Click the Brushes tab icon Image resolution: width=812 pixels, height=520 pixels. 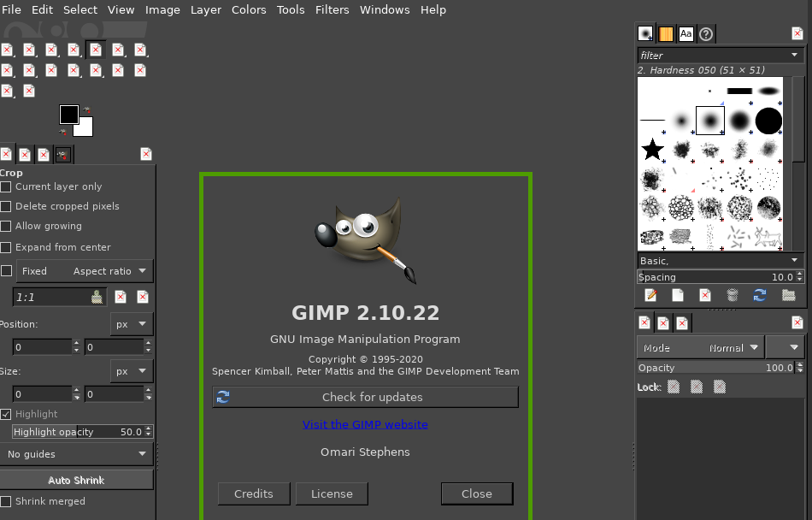coord(646,34)
